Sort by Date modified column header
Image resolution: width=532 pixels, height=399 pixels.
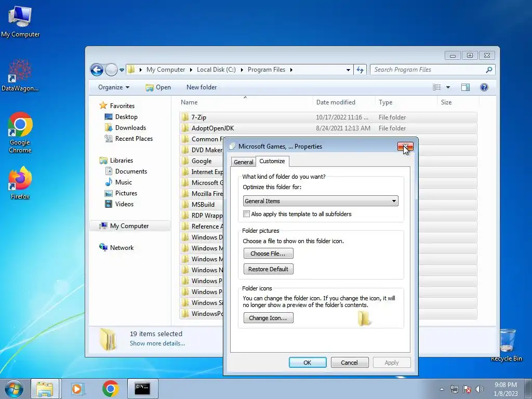click(344, 102)
